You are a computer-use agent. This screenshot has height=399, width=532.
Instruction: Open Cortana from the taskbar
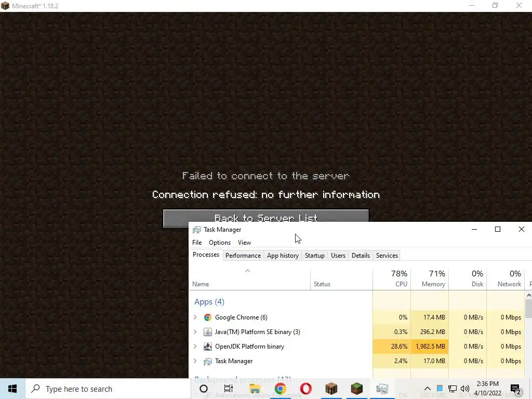(x=204, y=389)
